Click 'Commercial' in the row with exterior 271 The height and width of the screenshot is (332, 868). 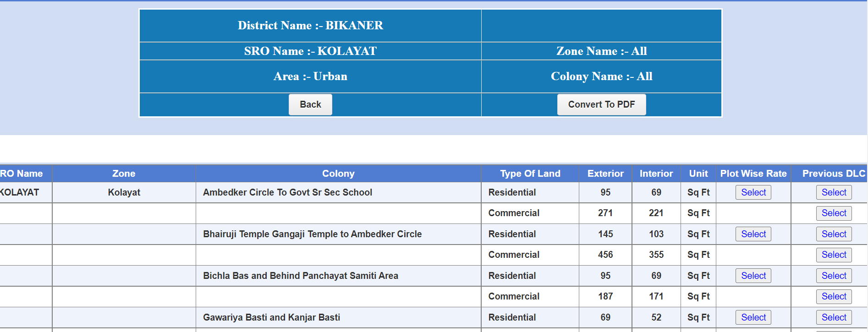(x=514, y=213)
